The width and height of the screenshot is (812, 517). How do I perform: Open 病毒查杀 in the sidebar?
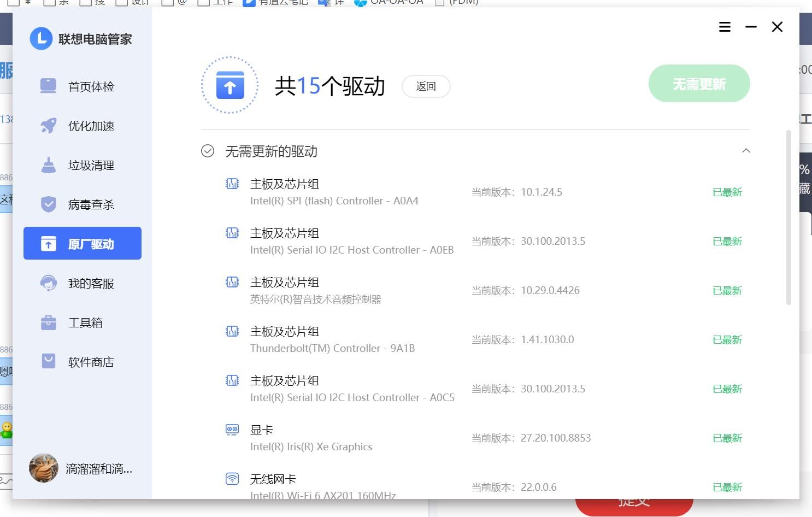coord(82,204)
